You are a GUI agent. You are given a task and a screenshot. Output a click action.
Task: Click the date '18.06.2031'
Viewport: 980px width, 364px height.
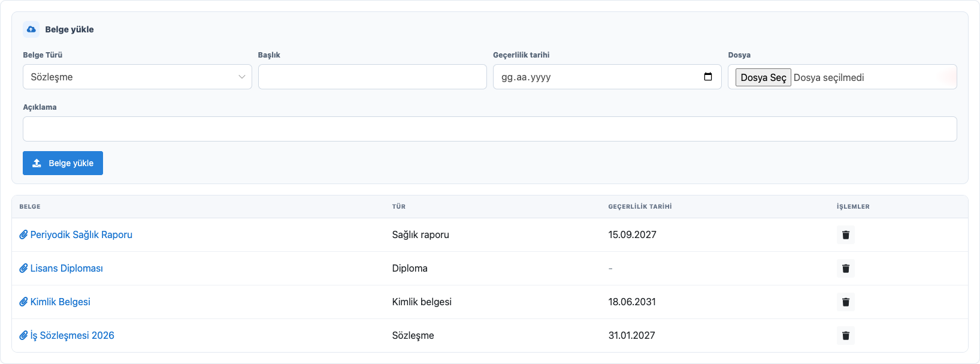[632, 302]
